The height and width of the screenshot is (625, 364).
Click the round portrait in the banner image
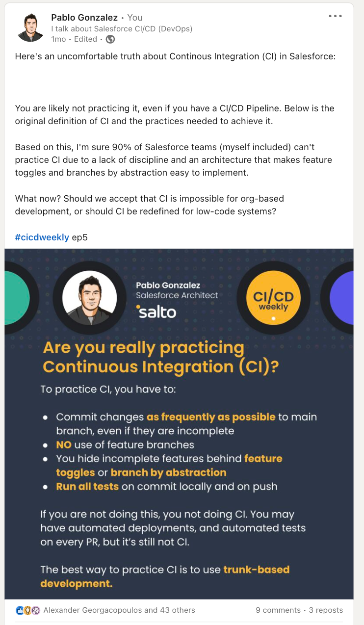[90, 298]
